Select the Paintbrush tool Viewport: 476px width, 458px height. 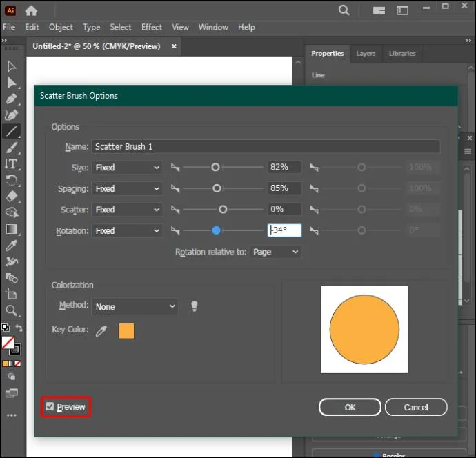(x=12, y=148)
